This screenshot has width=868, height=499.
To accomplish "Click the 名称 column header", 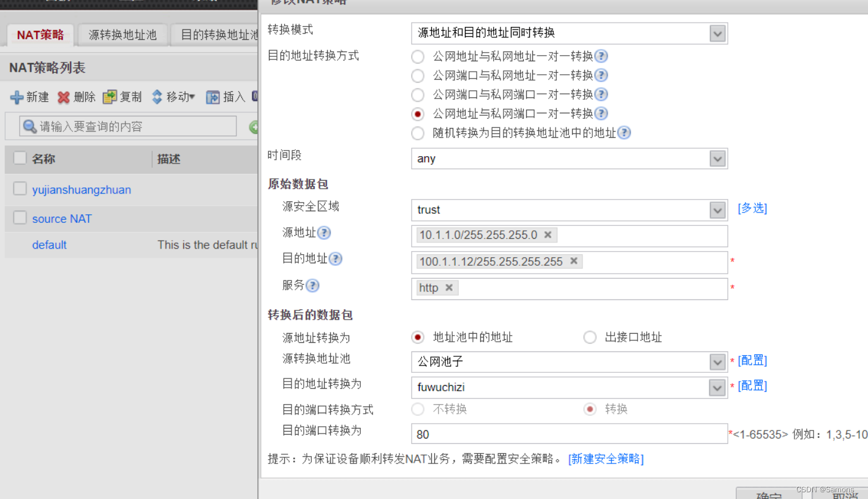I will (43, 159).
